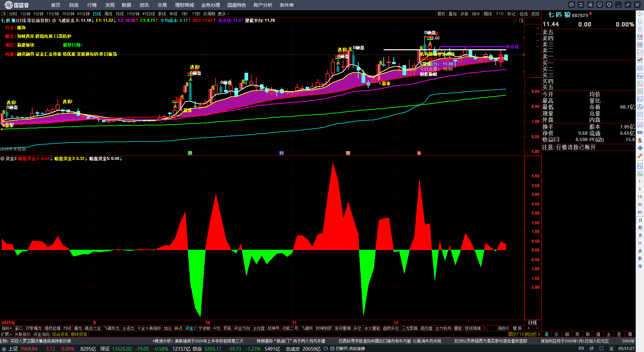
Task: Switch to the 周线 weekly period tab
Action: [108, 14]
